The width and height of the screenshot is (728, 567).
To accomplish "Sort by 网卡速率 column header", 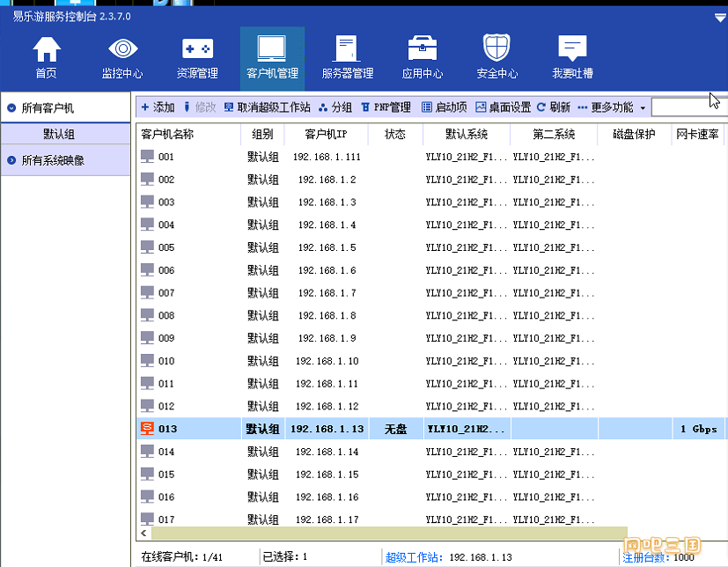I will point(697,134).
